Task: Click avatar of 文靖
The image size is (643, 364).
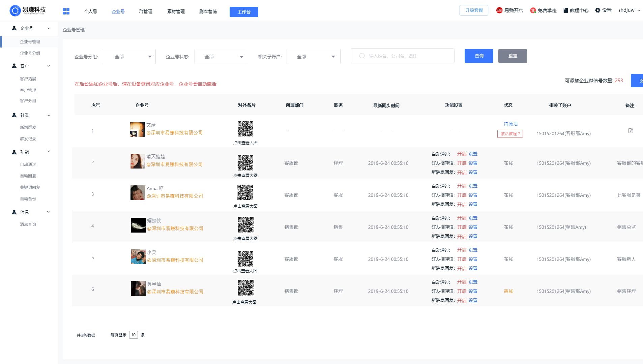Action: pyautogui.click(x=138, y=129)
